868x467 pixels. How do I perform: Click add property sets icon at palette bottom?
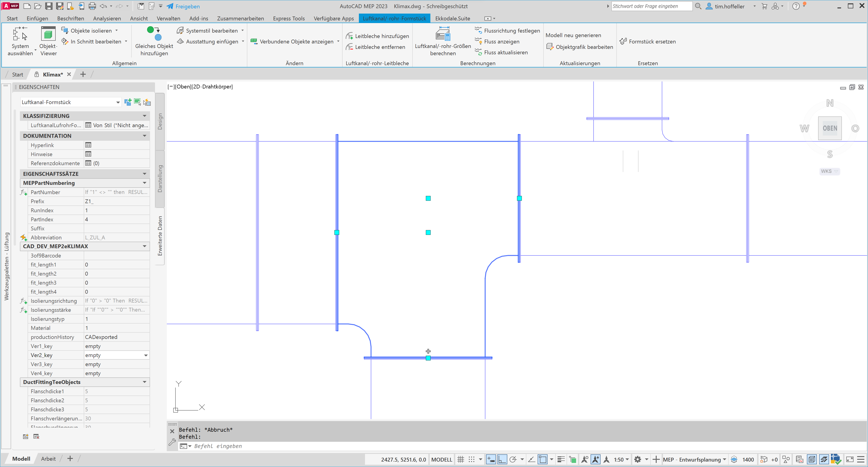(26, 436)
